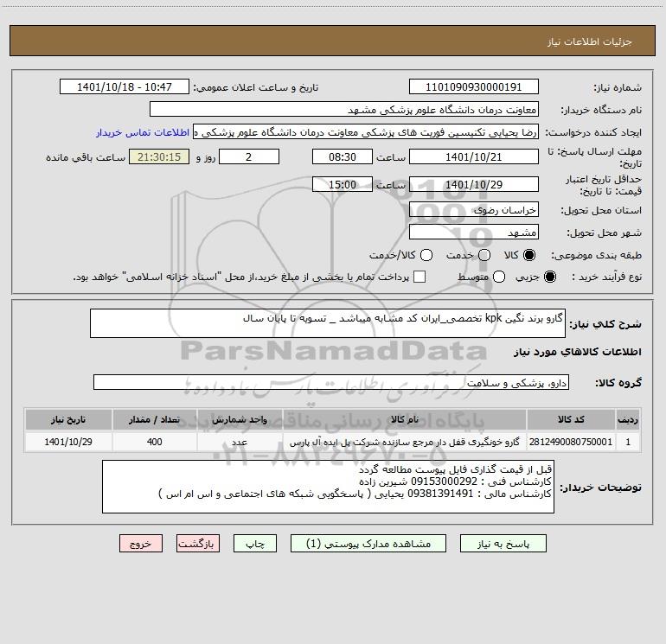Select the خدمت radio button
Viewport: 666px width, 644px height.
point(484,255)
